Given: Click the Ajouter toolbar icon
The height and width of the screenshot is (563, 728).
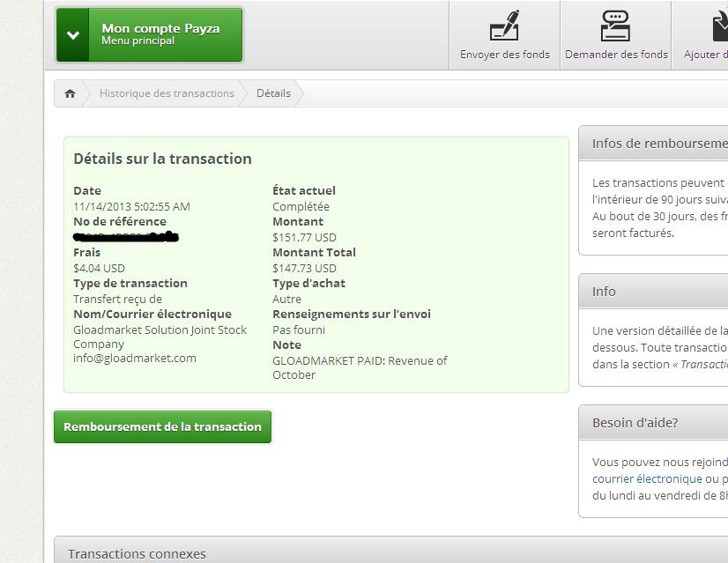Looking at the screenshot, I should coord(720,26).
